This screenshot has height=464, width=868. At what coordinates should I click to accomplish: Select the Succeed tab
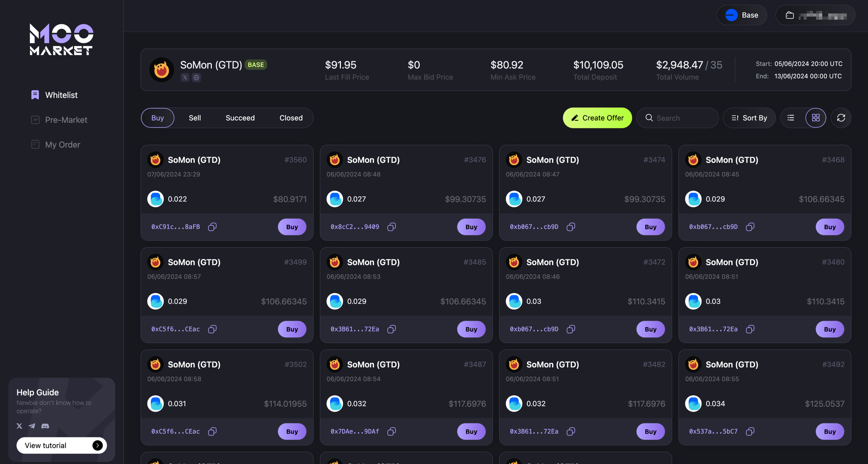[240, 118]
